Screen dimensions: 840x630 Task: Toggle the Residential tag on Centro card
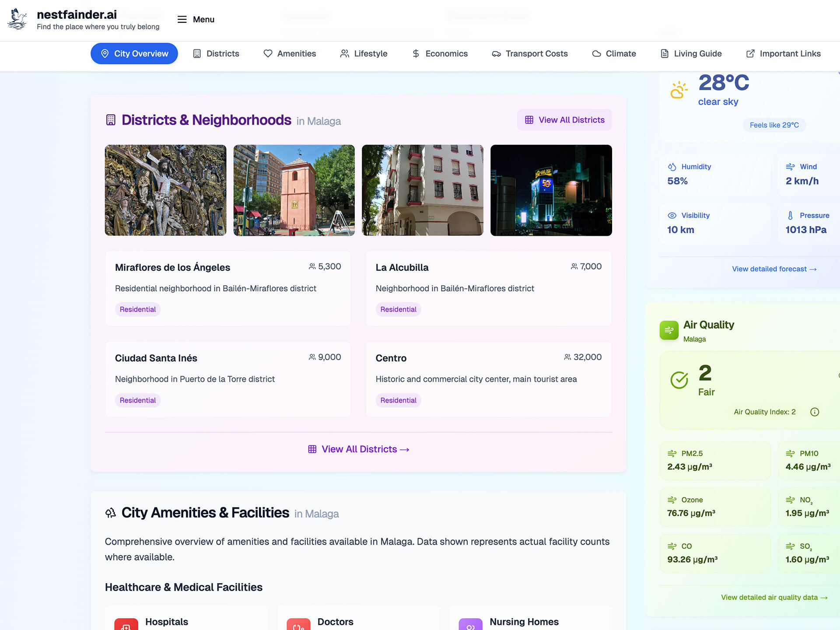tap(398, 400)
